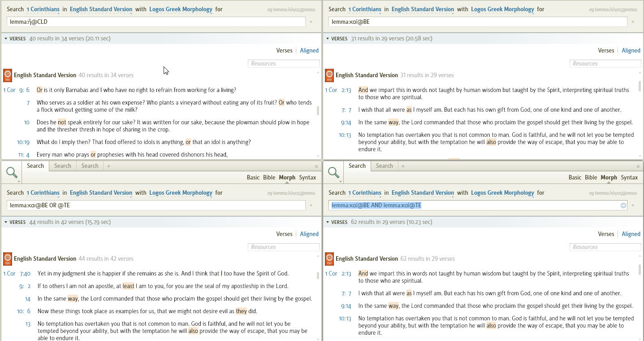Switch to Aligned view in the top-right panel
The image size is (644, 341).
tap(631, 51)
